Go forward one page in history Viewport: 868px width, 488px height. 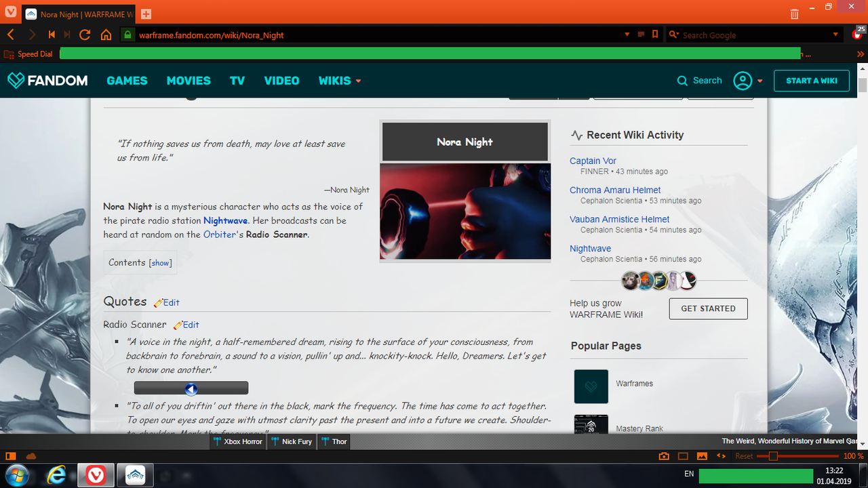(32, 35)
